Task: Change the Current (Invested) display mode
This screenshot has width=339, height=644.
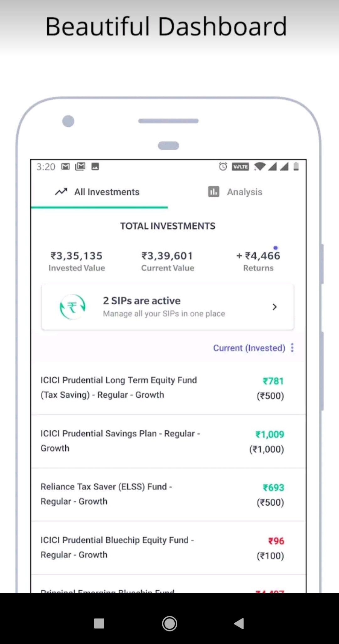Action: point(249,348)
